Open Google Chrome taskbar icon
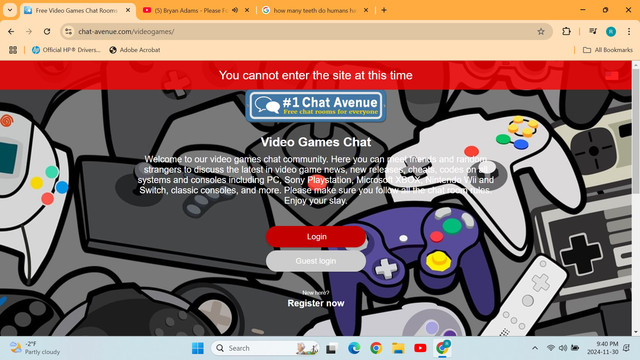Image resolution: width=640 pixels, height=360 pixels. pyautogui.click(x=376, y=348)
